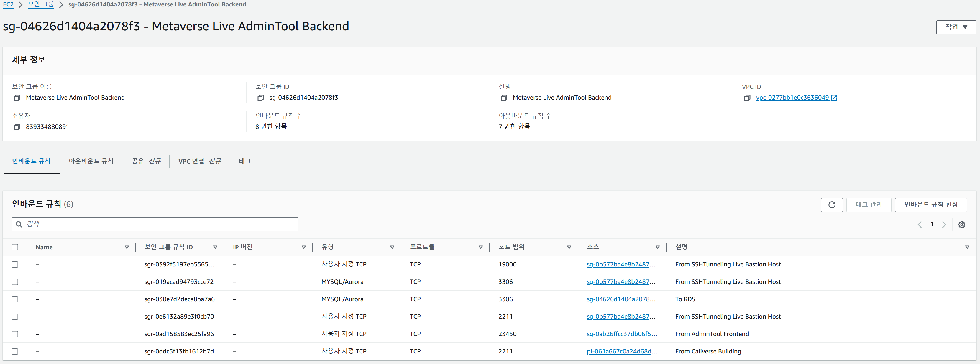
Task: Open vpc-0277bb1e0c3636049 link
Action: click(792, 98)
